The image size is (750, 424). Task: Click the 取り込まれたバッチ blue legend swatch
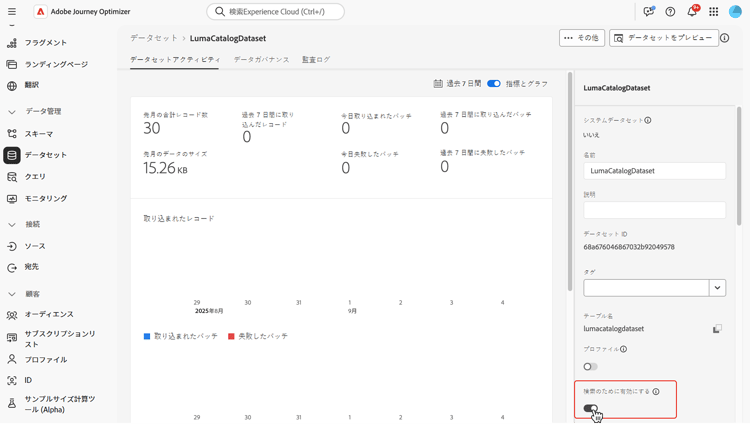[147, 336]
